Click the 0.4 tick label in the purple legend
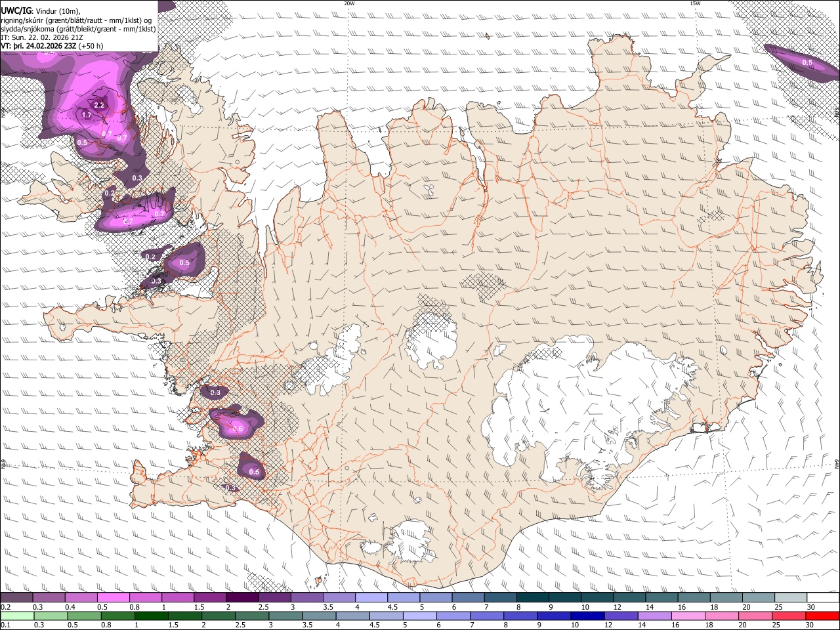 coord(70,607)
